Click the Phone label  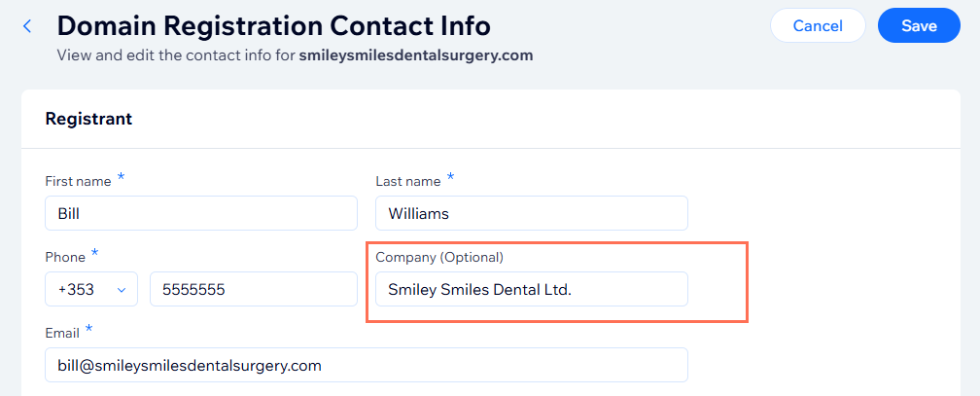tap(64, 257)
